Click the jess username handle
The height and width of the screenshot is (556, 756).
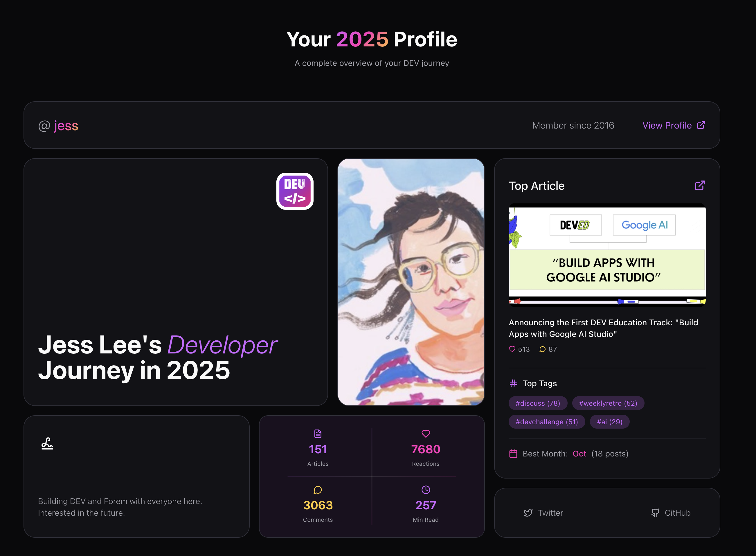(x=66, y=126)
